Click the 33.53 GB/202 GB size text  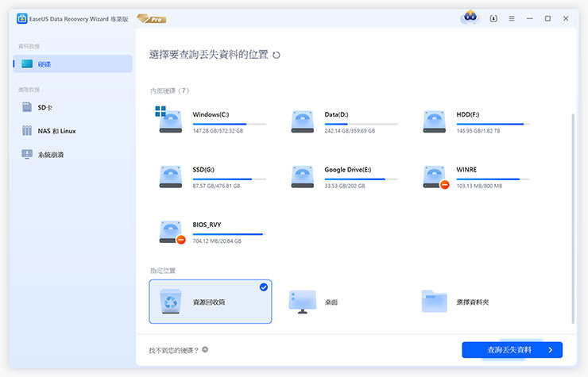click(x=345, y=186)
